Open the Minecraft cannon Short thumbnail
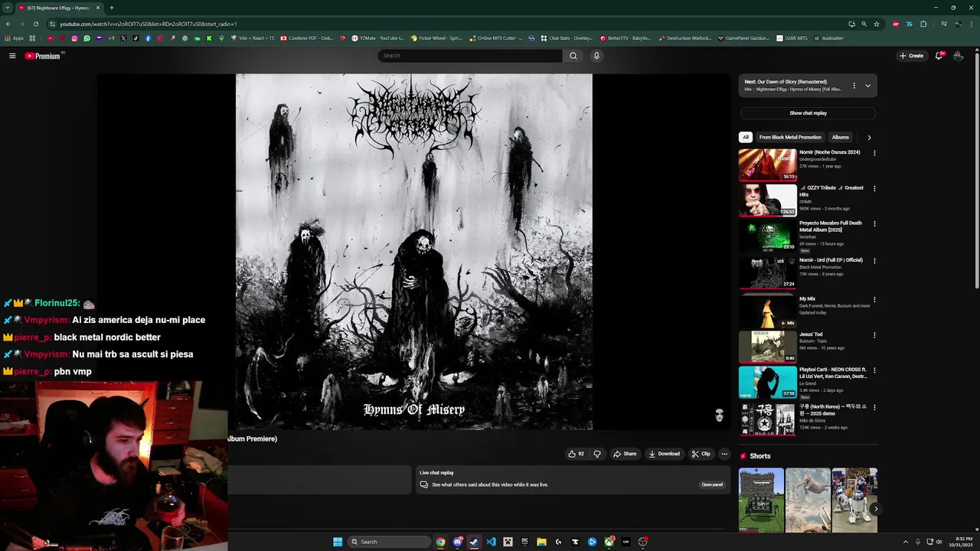 [761, 500]
